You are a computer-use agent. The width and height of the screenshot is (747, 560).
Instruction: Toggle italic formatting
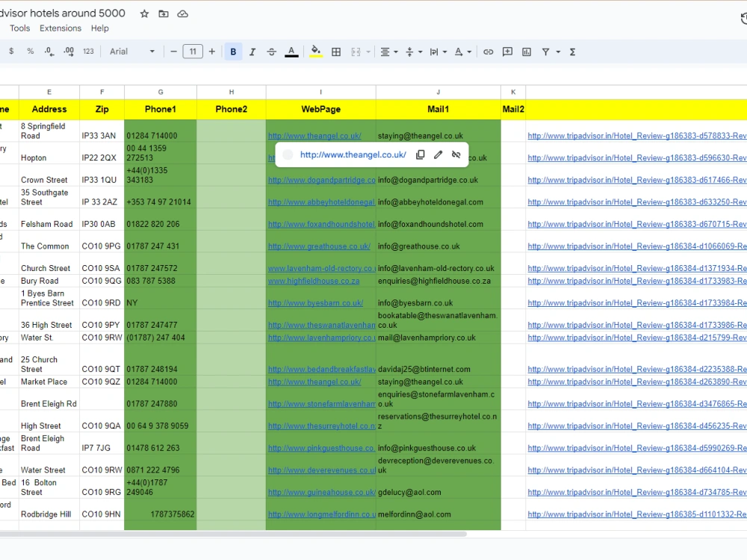point(252,51)
